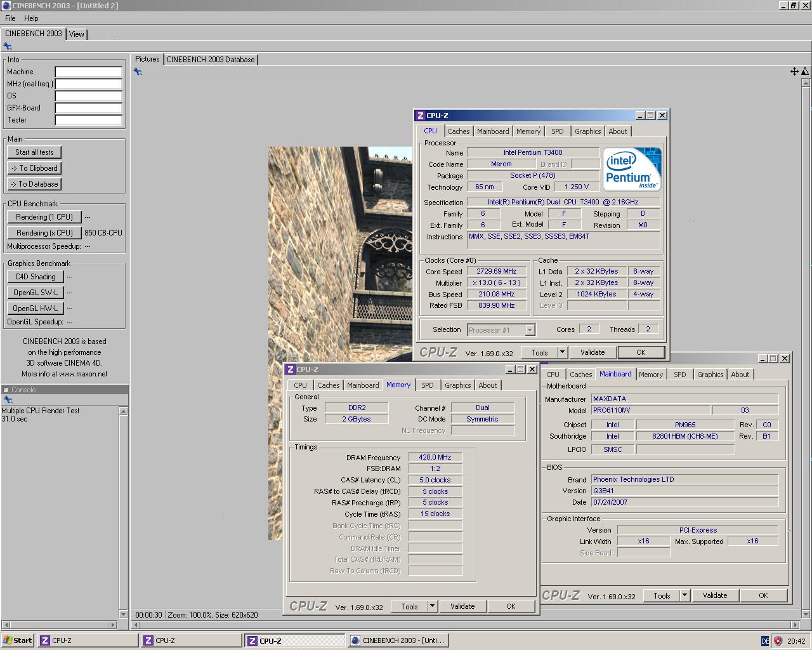Switch to CINEBENCH 2003 taskbar button
This screenshot has height=650, width=812.
click(398, 640)
